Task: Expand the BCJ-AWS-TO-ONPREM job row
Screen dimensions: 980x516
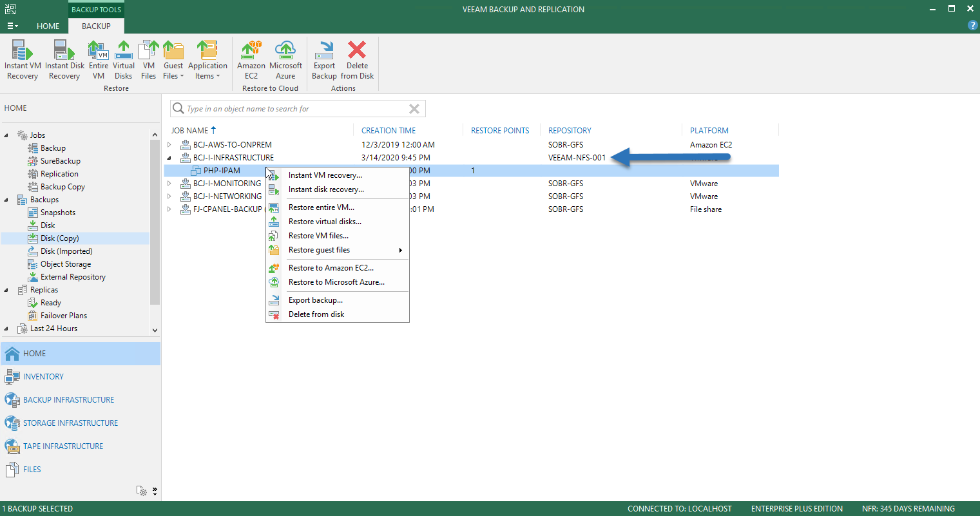Action: point(169,145)
